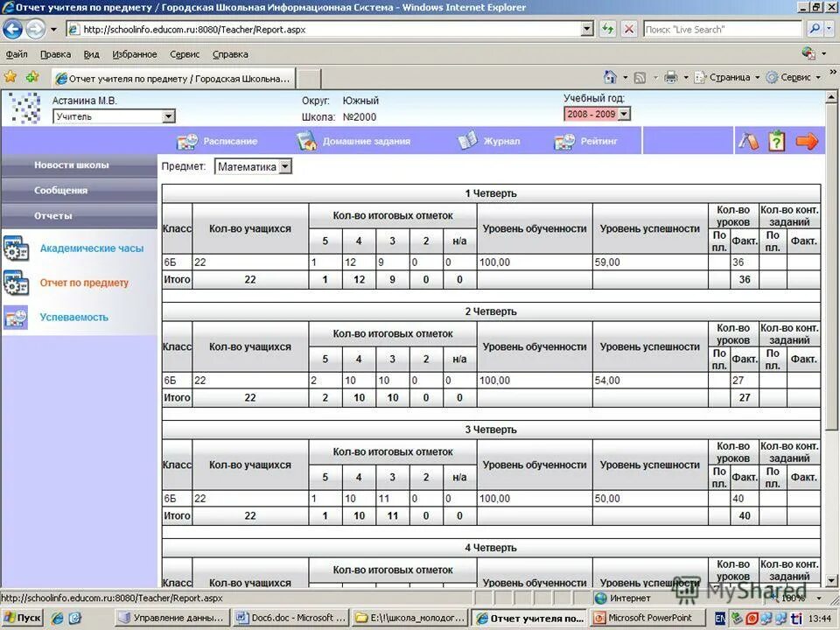Open Новости школы sidebar section

pos(80,165)
